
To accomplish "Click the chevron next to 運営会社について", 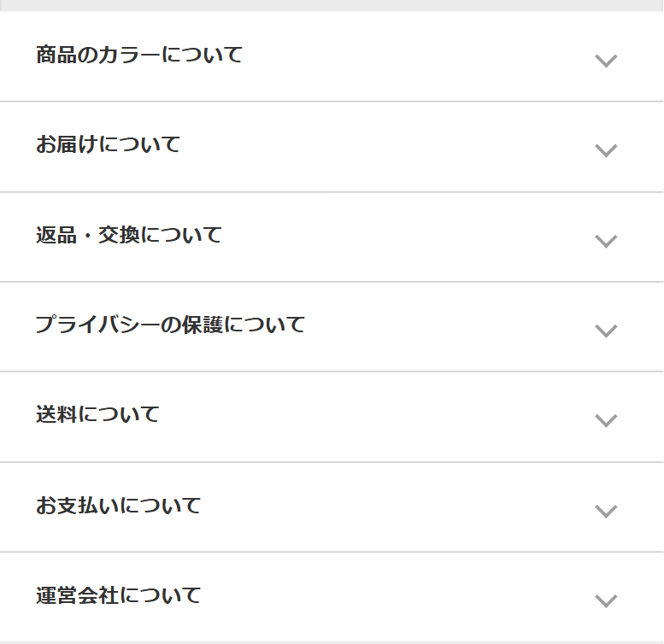I will coord(606,600).
